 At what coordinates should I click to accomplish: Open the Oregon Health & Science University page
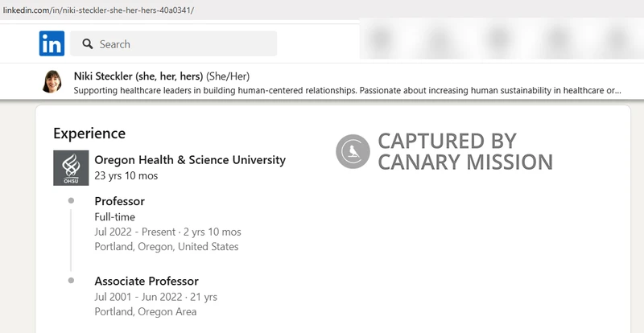(x=190, y=160)
